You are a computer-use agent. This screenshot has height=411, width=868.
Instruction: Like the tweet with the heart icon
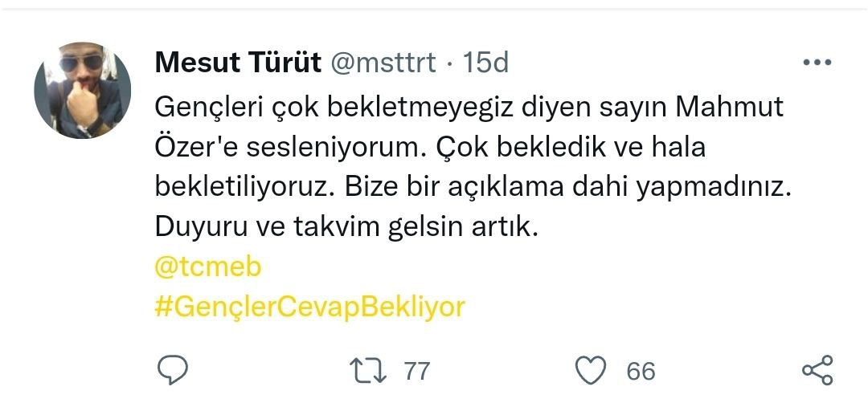592,370
